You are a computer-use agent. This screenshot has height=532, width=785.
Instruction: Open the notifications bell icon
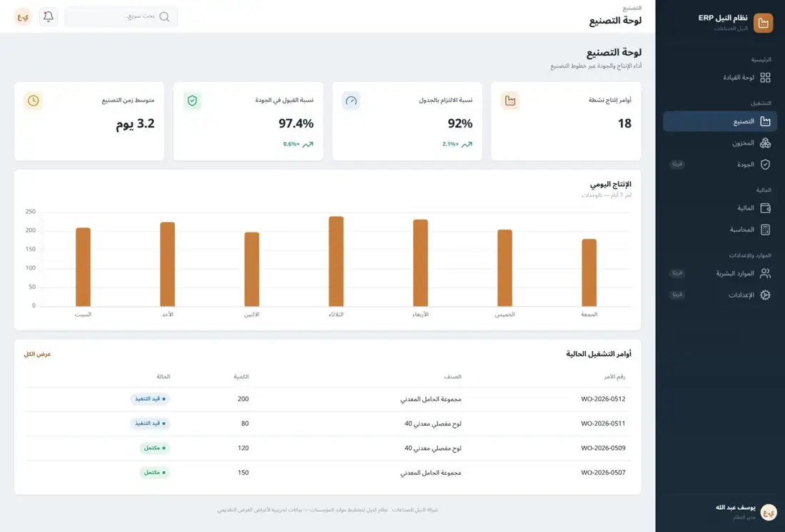49,16
